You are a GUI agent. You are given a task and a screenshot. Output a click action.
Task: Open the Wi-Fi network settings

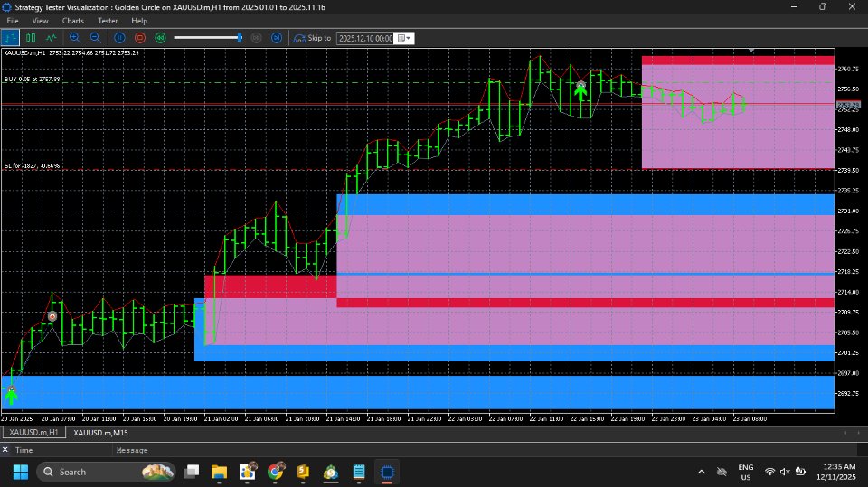click(769, 472)
